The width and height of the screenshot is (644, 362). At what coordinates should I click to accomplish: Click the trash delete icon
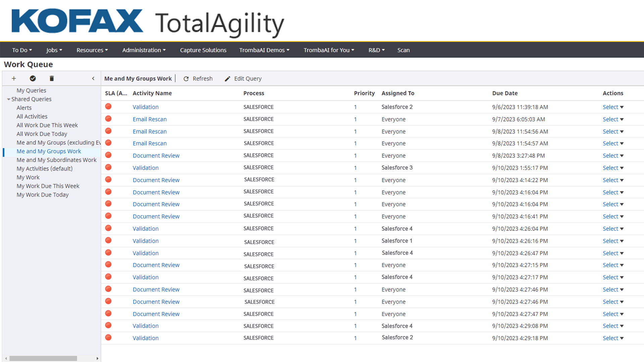point(51,79)
